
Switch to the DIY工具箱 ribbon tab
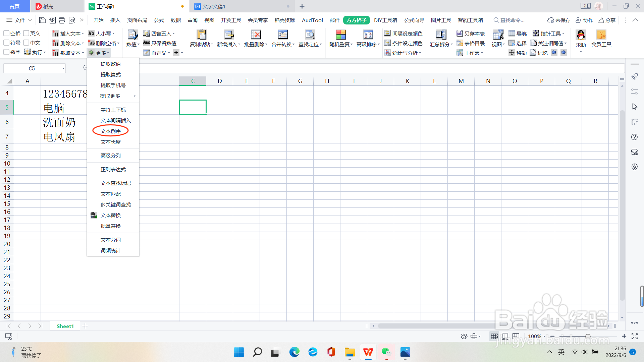pos(385,20)
